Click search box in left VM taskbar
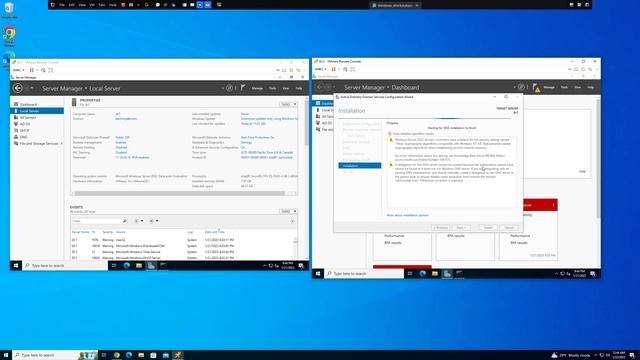This screenshot has width=640, height=360. click(65, 266)
